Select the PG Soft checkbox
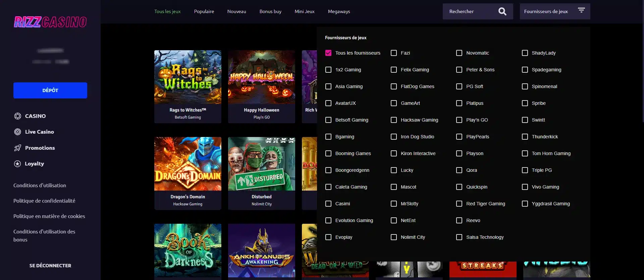Screen dimensions: 644x280 tap(459, 86)
